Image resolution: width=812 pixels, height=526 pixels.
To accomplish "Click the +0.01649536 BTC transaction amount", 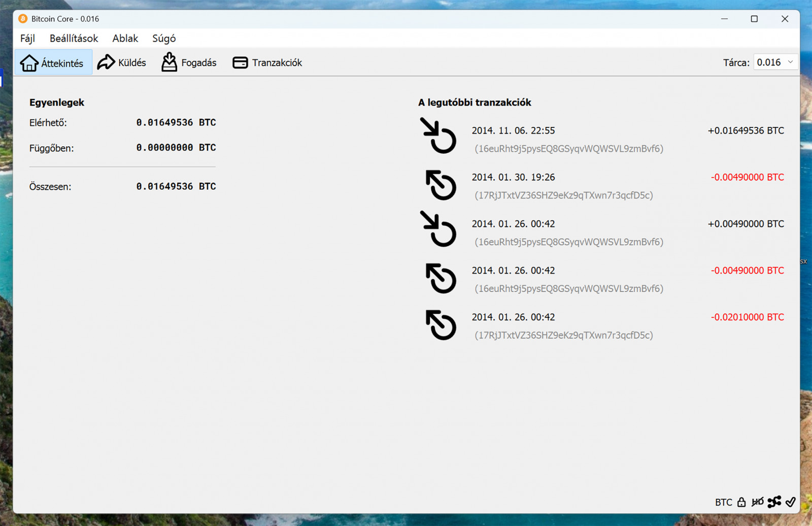I will (746, 130).
